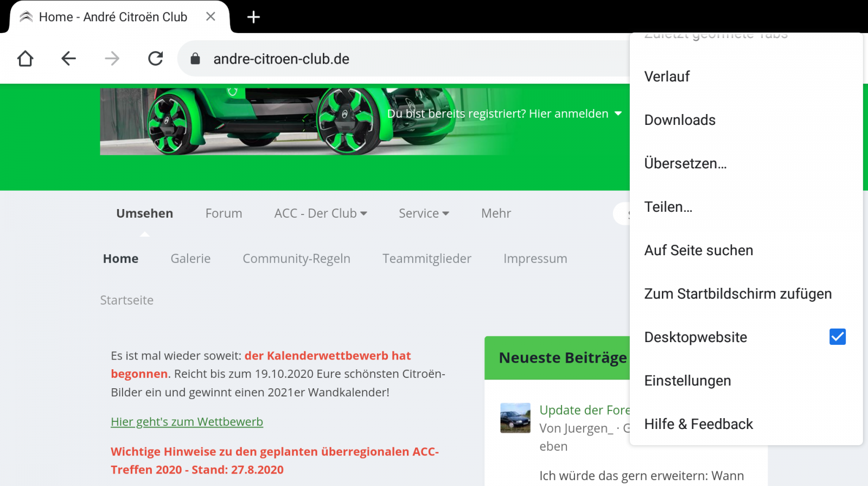
Task: Follow 'Hier geht's zum Wettbewerb' link
Action: tap(187, 422)
